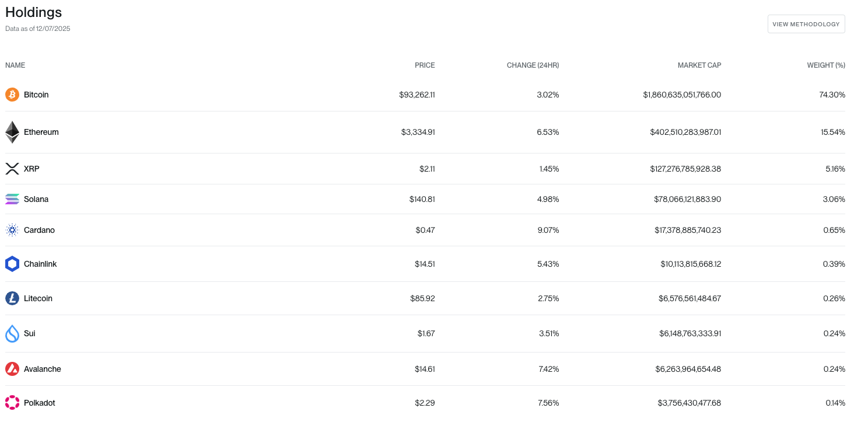
Task: Sort by the MARKET CAP column header
Action: click(x=699, y=65)
